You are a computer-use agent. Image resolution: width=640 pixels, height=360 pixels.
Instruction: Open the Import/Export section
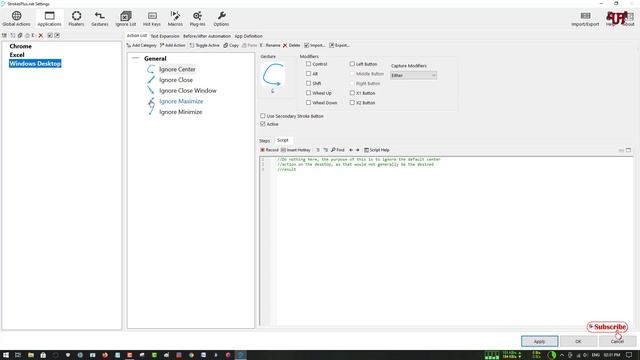coord(585,19)
